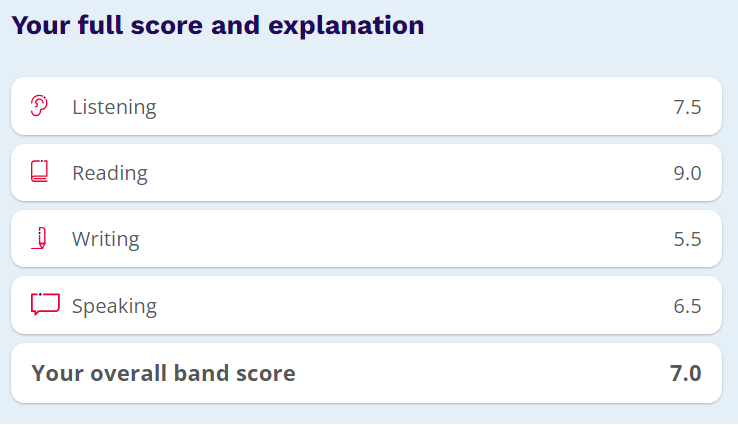Click the Speaking label
The width and height of the screenshot is (738, 425).
coord(114,306)
